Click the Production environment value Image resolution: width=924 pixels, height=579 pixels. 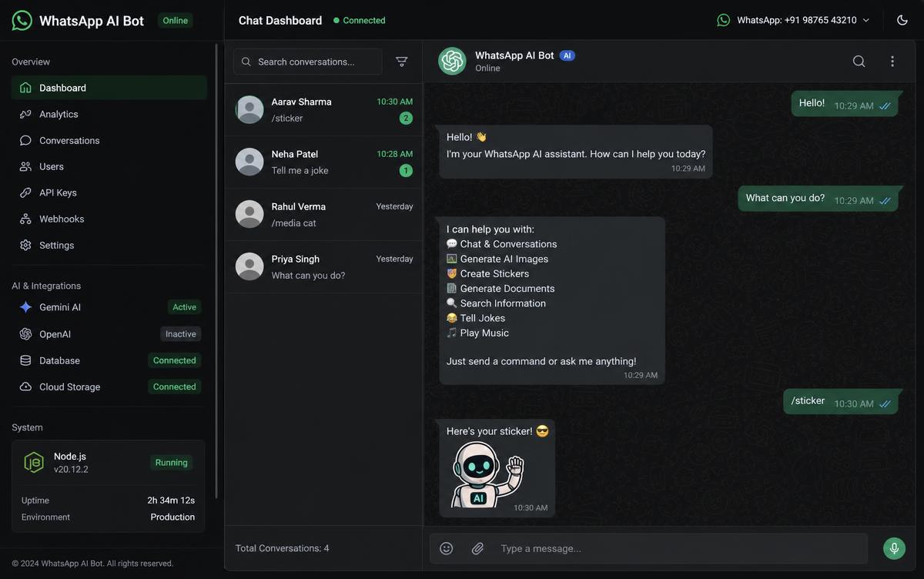tap(172, 517)
